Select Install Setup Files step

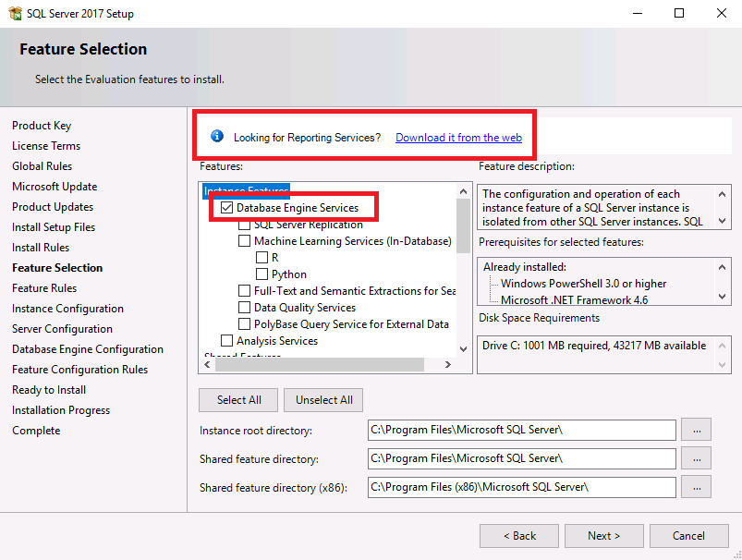pos(54,227)
